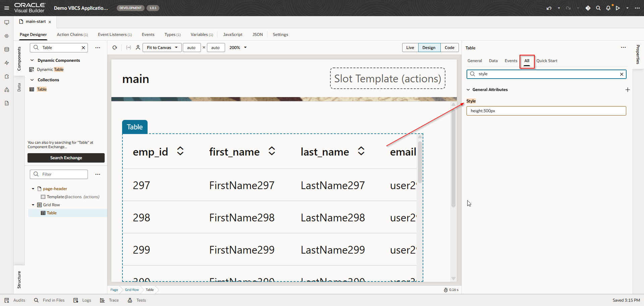Viewport: 644px width, 306px height.
Task: Collapse the Grid Row tree node
Action: pyautogui.click(x=33, y=205)
